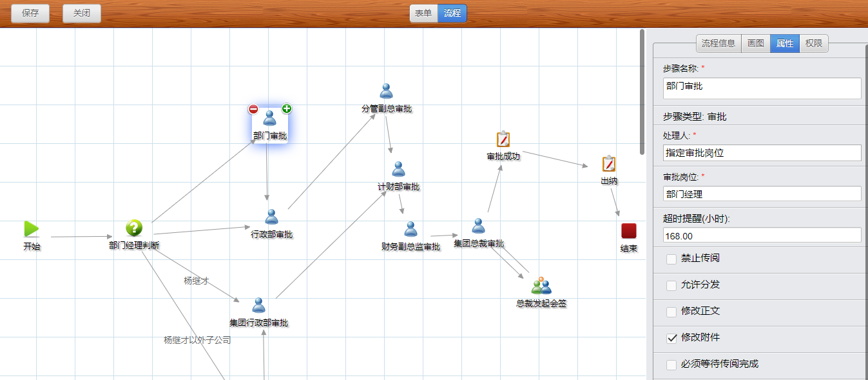
Task: Click the 财务副总监审批 node icon
Action: tap(410, 228)
